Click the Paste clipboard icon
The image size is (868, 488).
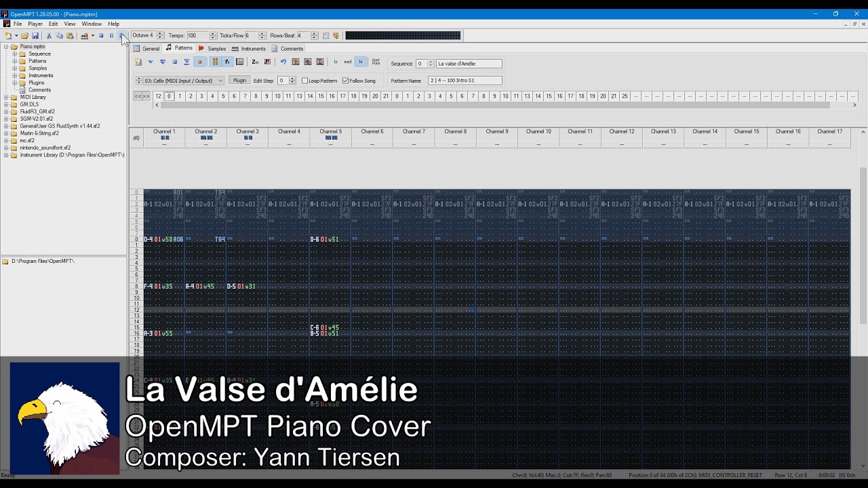coord(70,35)
